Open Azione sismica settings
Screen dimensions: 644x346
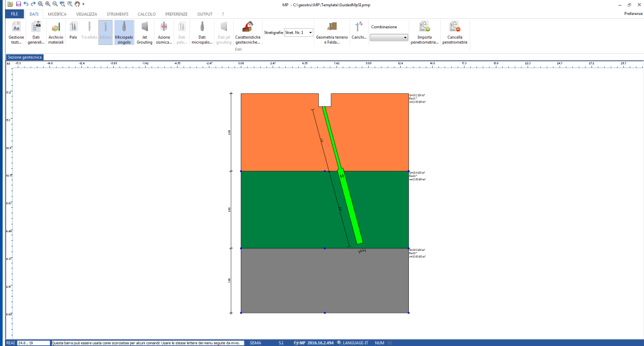164,33
